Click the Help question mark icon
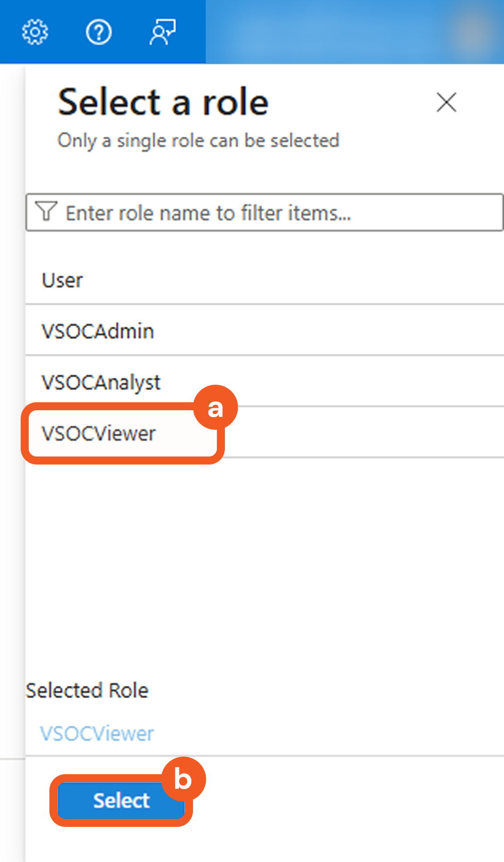This screenshot has height=862, width=504. click(99, 32)
